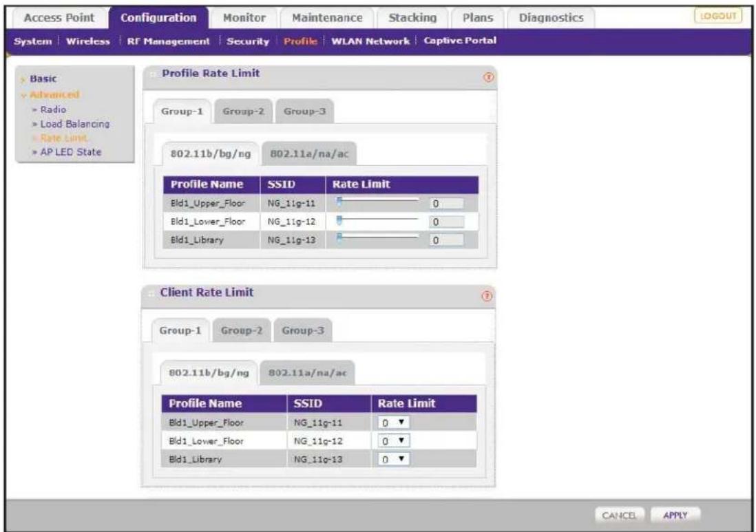756x532 pixels.
Task: Click Bld1_Lower_Floor profile rate limit slider
Action: [379, 220]
